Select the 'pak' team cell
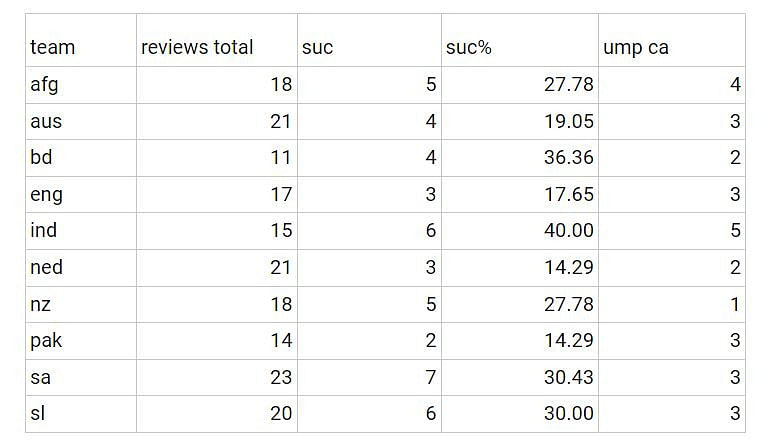773x447 pixels. 81,341
